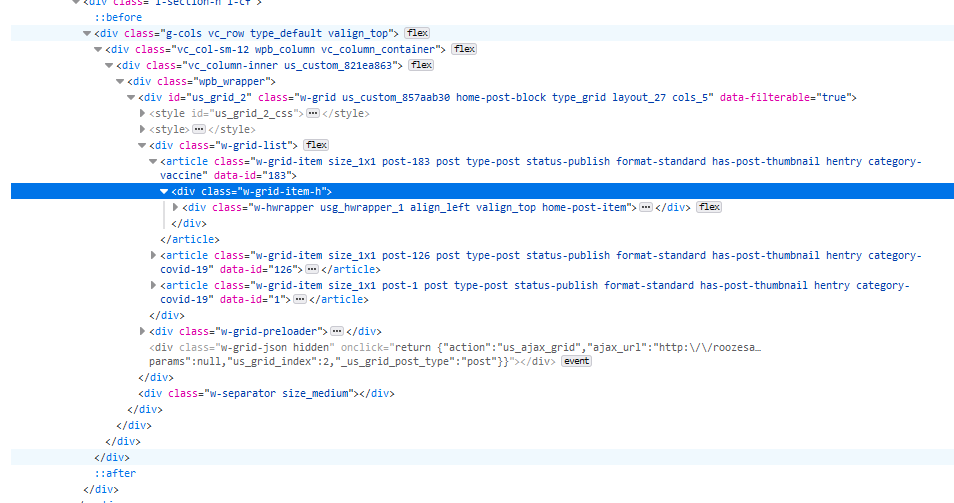
Task: Click ellipsis badge in post-126 article
Action: tap(312, 270)
